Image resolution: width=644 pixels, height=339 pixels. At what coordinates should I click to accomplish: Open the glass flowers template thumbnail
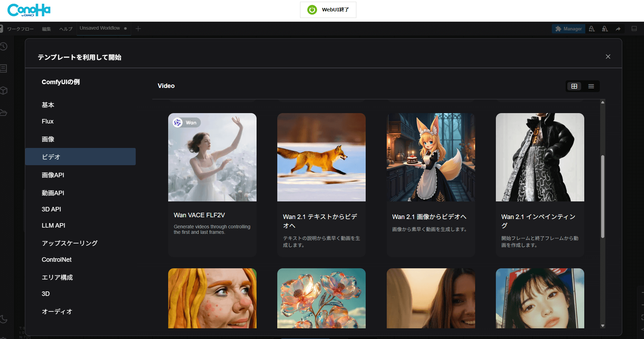click(x=321, y=298)
